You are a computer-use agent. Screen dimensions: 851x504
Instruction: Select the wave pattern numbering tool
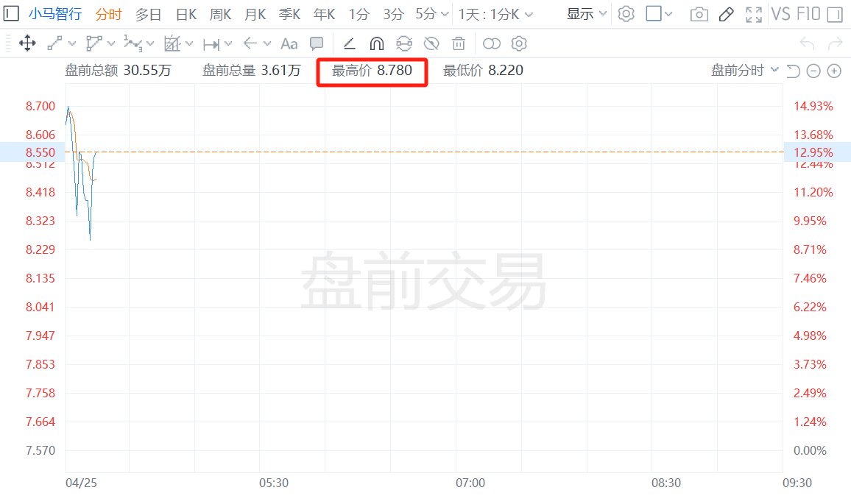tap(133, 43)
